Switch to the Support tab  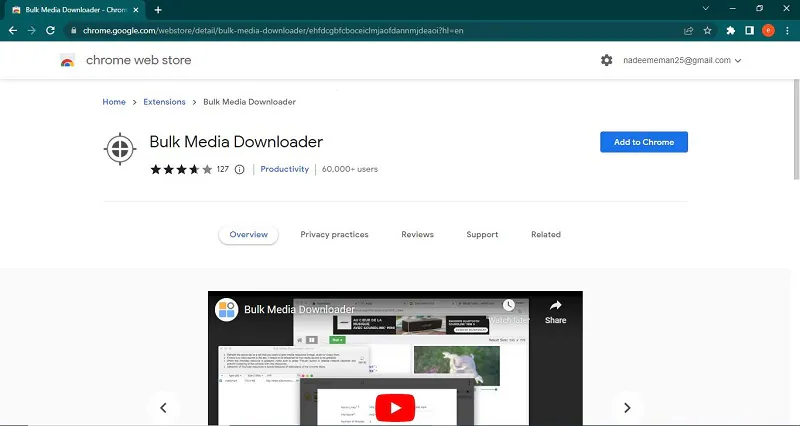coord(482,235)
